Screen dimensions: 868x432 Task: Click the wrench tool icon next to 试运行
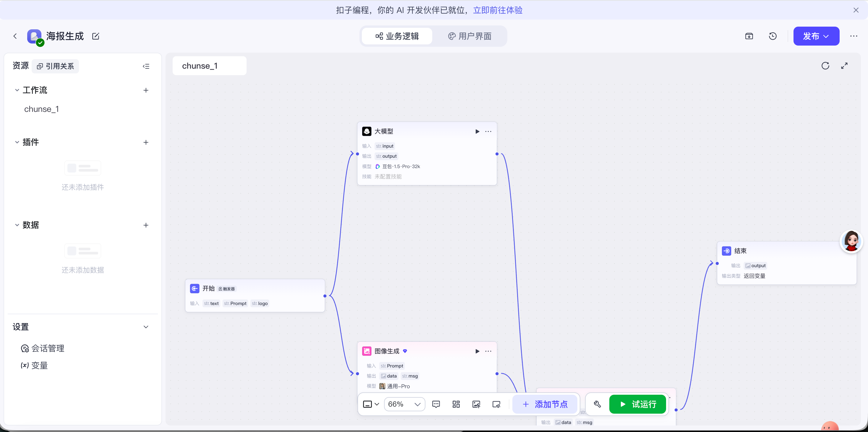pyautogui.click(x=597, y=404)
